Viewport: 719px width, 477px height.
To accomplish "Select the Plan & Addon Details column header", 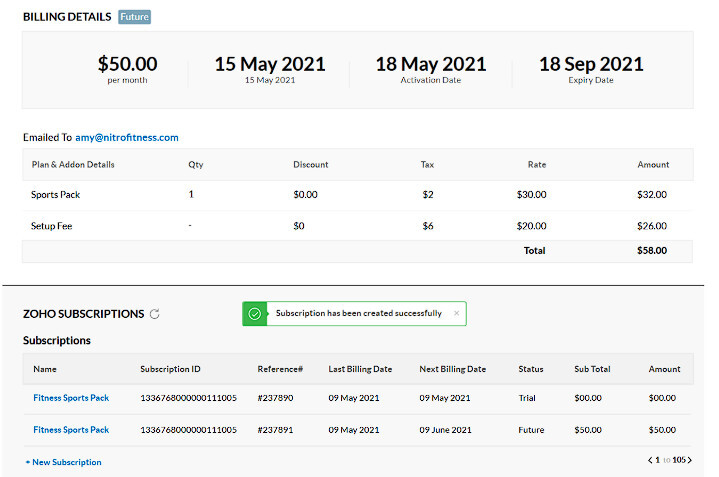I will tap(73, 165).
